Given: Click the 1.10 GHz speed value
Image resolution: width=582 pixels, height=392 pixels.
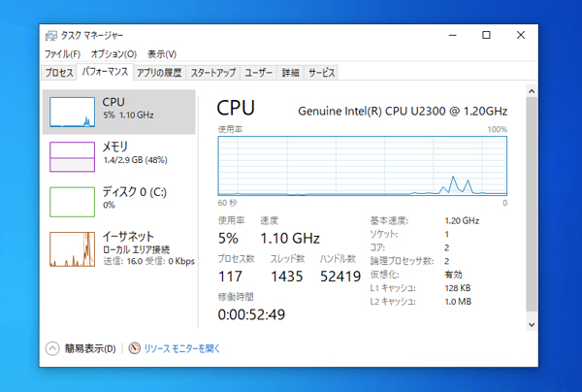Looking at the screenshot, I should (x=290, y=238).
